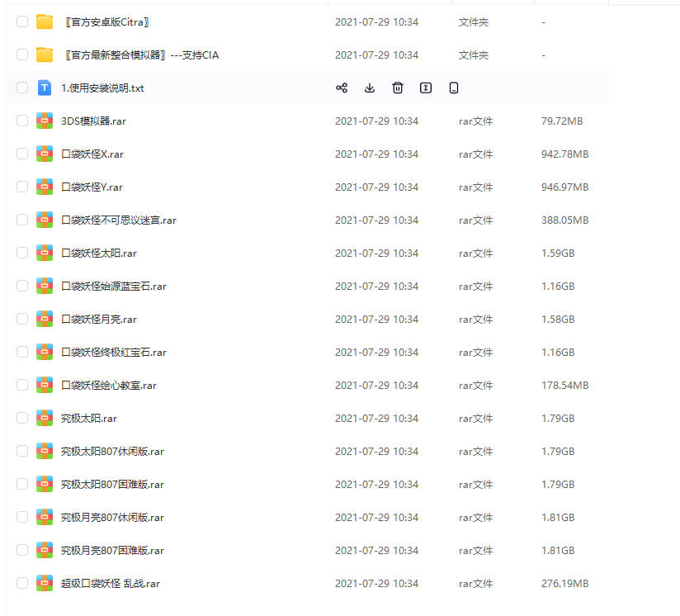Click file name 口袋妖怪月亮.rar
680x616 pixels.
coord(99,320)
